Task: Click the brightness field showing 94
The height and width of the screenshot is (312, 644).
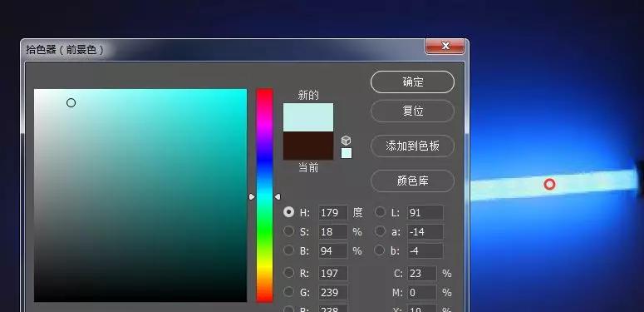Action: click(333, 250)
